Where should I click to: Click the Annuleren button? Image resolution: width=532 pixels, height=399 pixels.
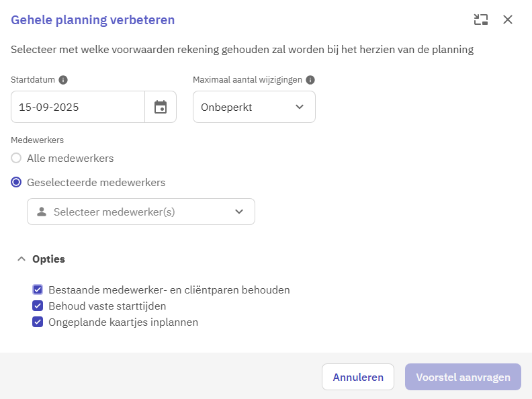click(x=358, y=377)
